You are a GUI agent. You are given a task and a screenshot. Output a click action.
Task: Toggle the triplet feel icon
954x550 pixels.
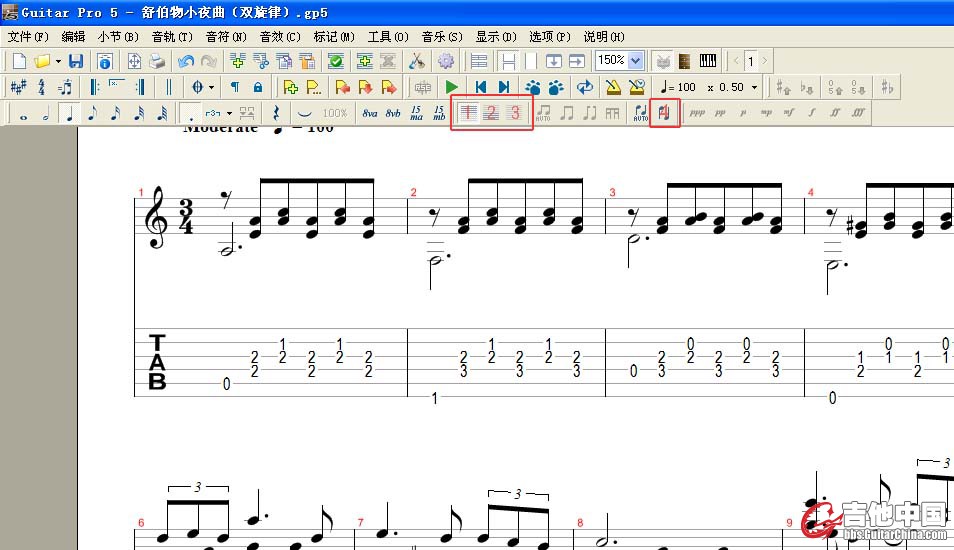pos(64,87)
